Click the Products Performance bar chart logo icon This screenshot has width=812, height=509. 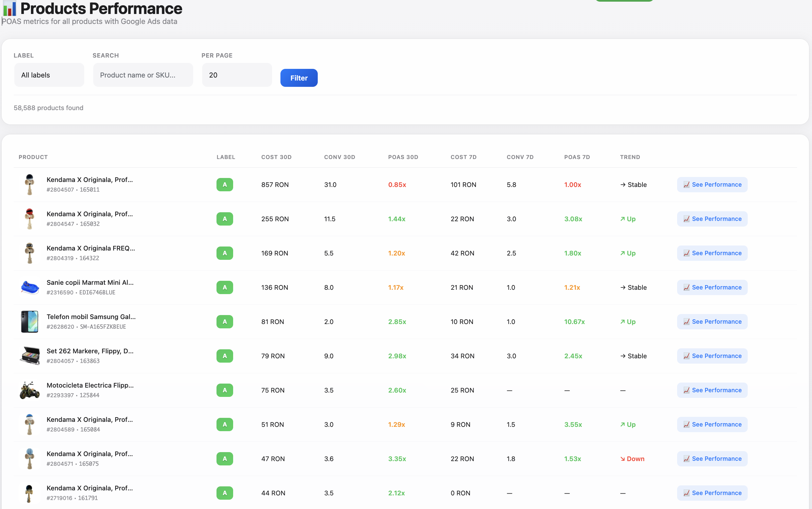(x=9, y=9)
